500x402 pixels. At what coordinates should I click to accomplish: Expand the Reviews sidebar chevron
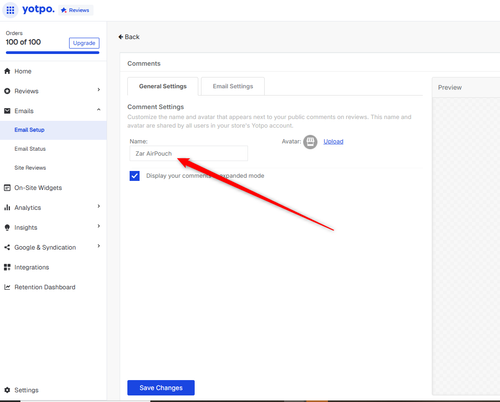click(99, 90)
